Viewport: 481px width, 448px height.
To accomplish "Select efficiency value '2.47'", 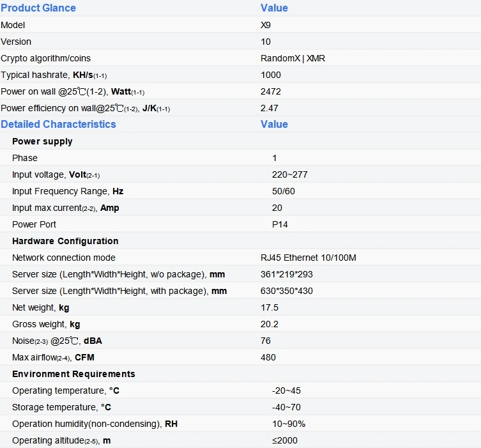I will 270,108.
